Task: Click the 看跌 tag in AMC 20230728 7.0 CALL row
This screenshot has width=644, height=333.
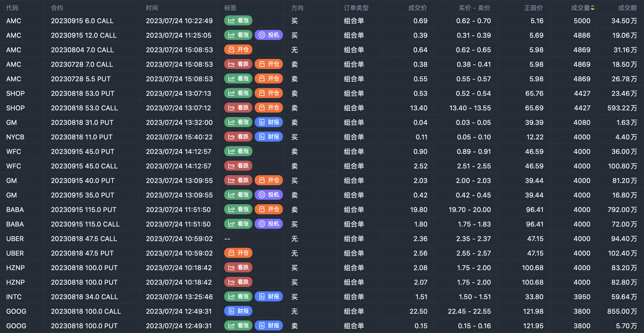Action: [x=238, y=64]
